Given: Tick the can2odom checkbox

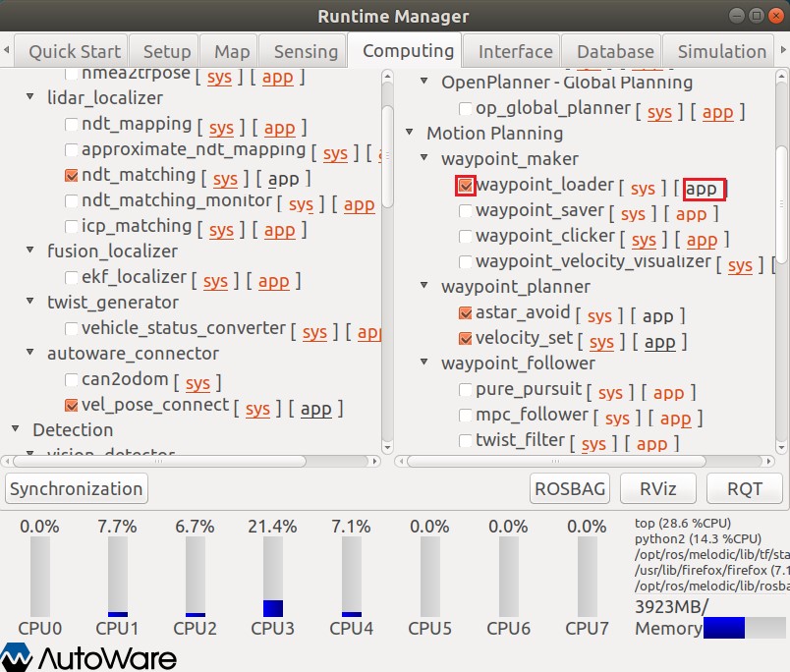Looking at the screenshot, I should click(72, 380).
